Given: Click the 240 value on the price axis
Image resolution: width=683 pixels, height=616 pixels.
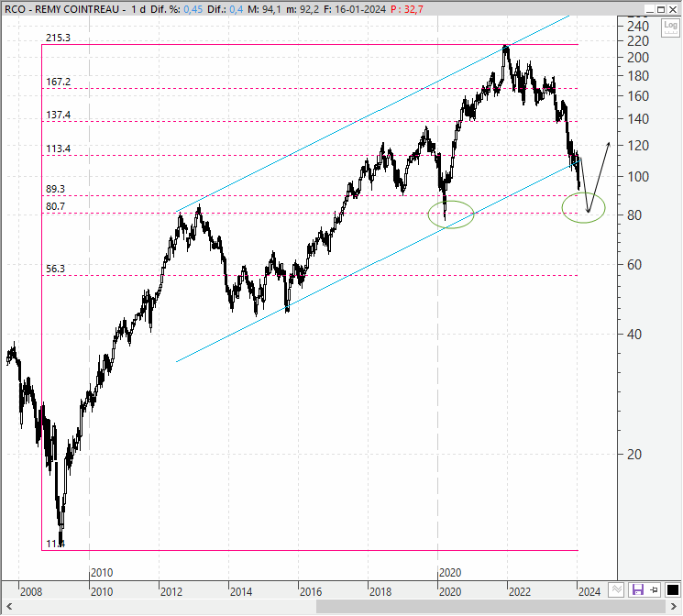Looking at the screenshot, I should click(x=638, y=27).
